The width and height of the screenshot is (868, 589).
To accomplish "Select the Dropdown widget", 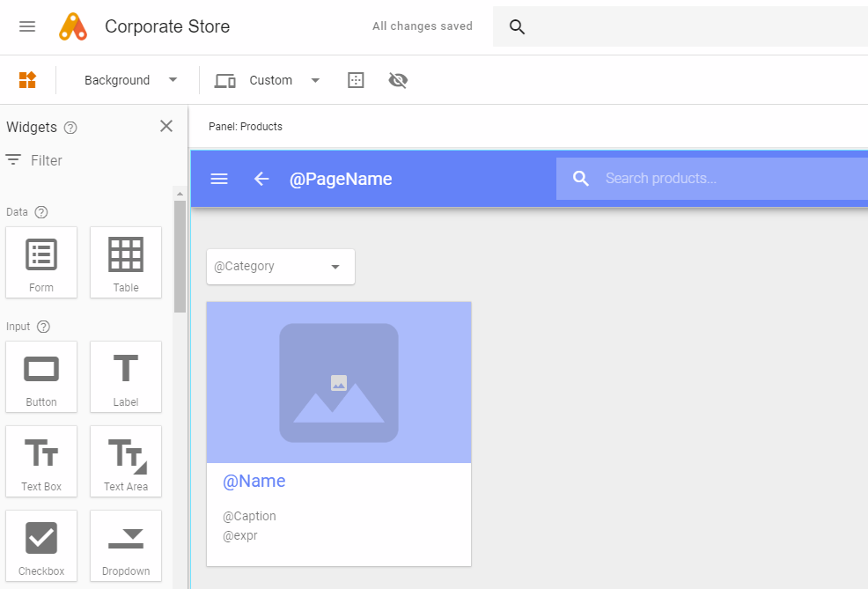I will (x=125, y=546).
